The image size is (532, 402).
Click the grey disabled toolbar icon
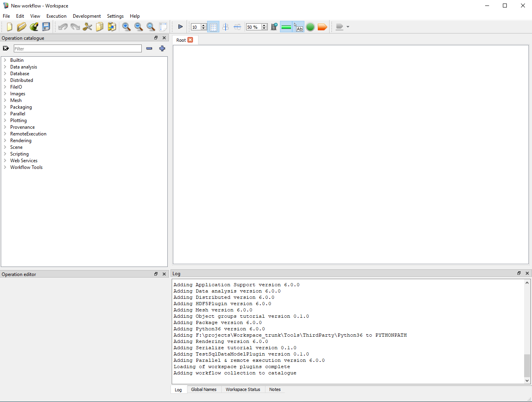339,27
